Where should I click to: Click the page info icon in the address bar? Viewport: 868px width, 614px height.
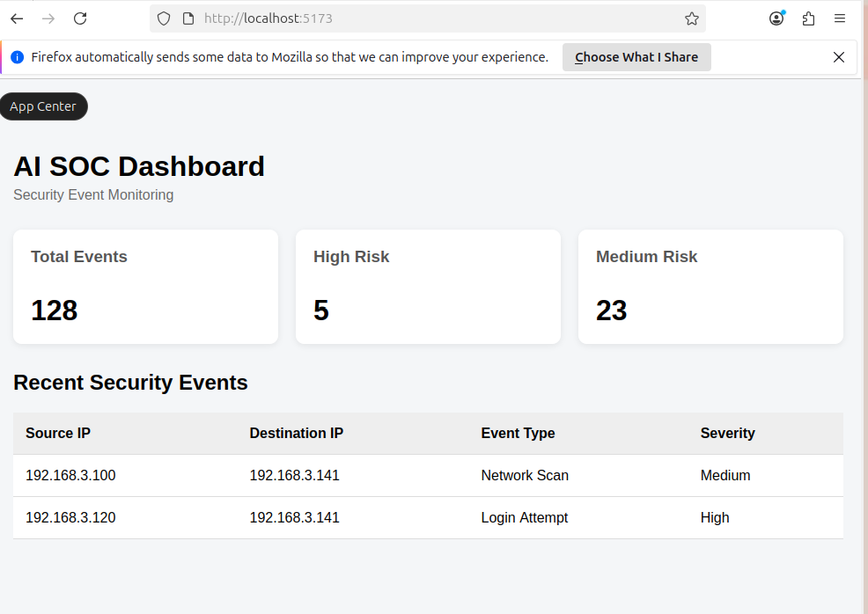(188, 18)
